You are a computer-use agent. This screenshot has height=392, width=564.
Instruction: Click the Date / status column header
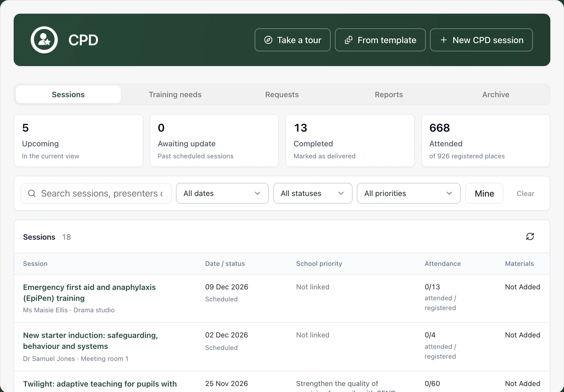(x=225, y=264)
